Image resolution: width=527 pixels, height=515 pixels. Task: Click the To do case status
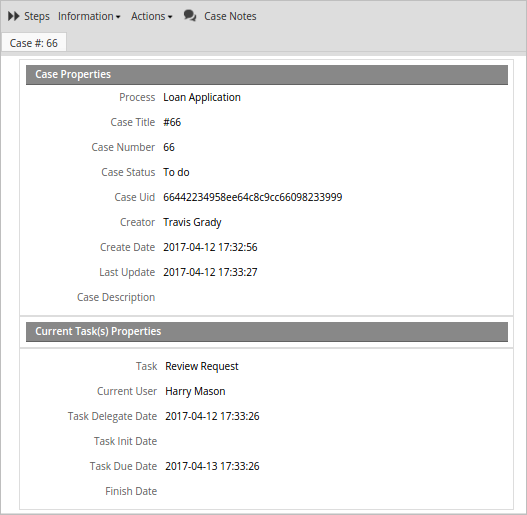coord(176,172)
